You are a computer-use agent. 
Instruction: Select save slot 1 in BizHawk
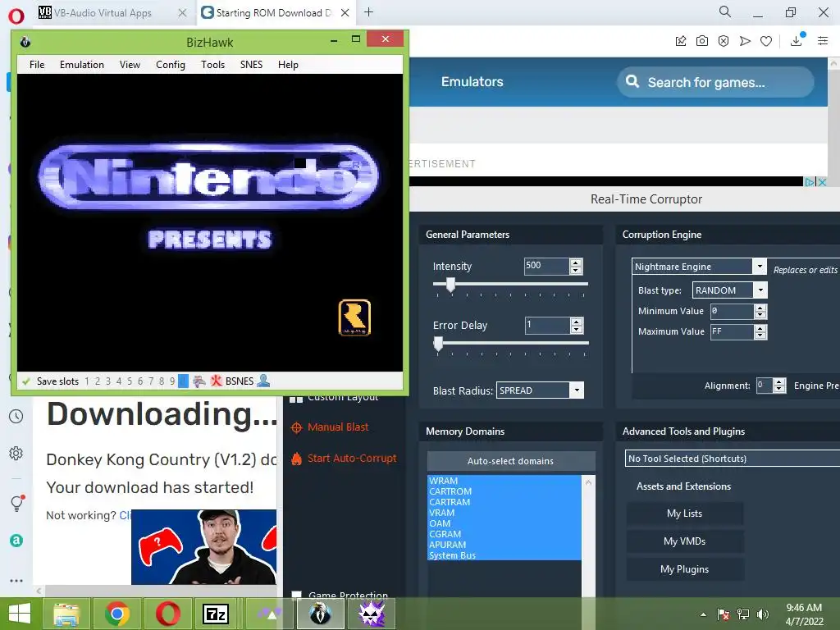tap(87, 381)
